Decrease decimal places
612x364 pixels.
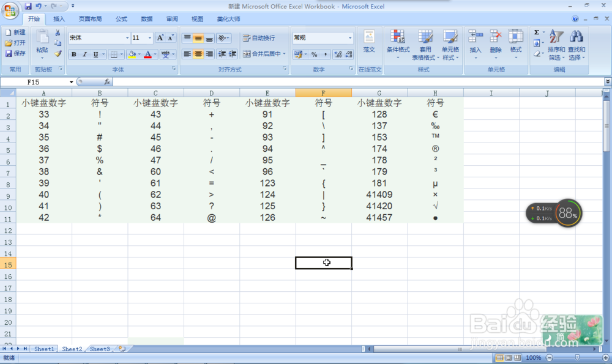(x=349, y=54)
